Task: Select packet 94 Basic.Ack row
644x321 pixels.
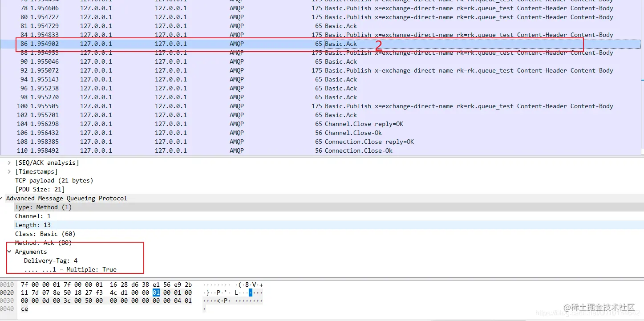Action: 320,79
